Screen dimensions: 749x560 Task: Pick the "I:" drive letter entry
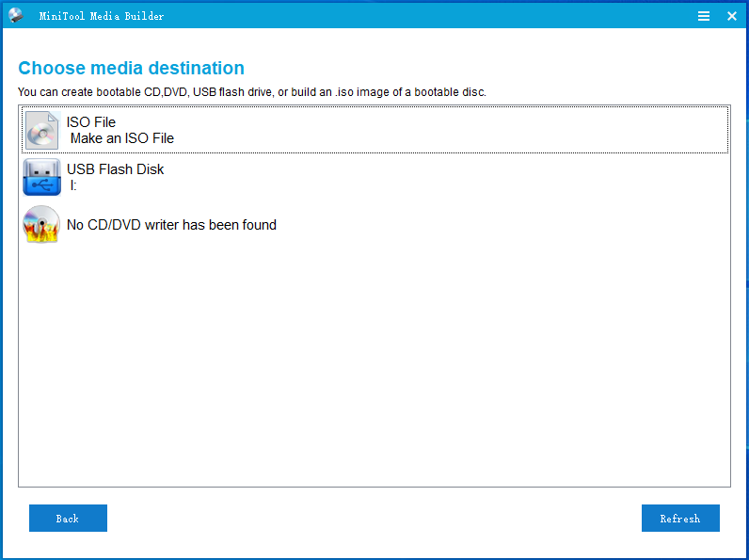point(73,185)
